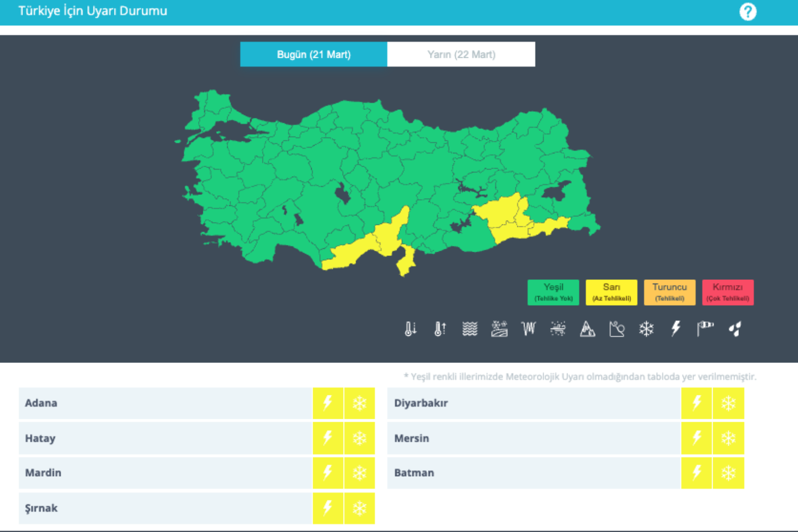
Task: Select the windsock wind warning icon
Action: click(705, 329)
